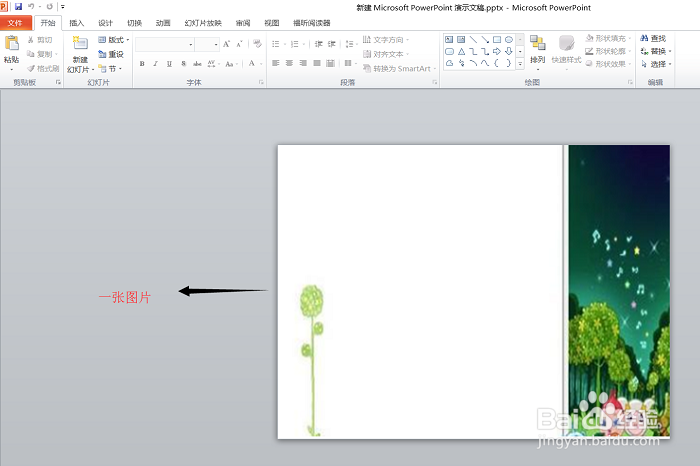Open the 版式 (Layout) dropdown
Viewport: 700px width, 466px height.
pos(113,40)
